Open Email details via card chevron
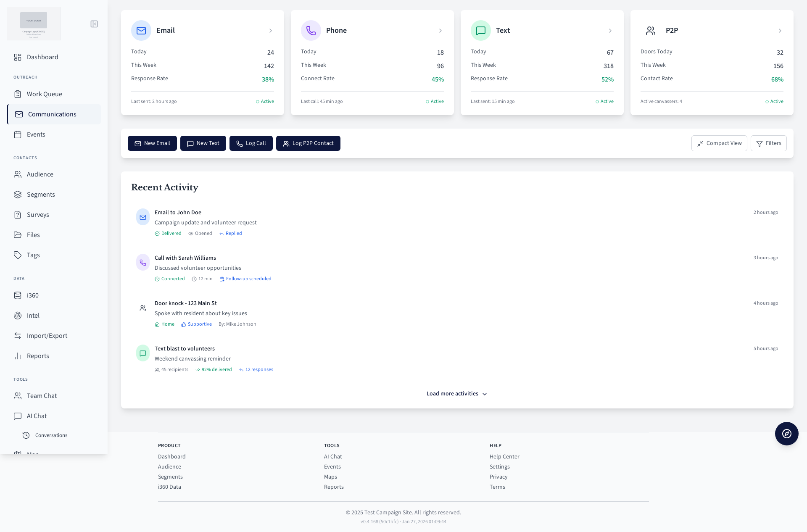The height and width of the screenshot is (532, 807). 271,31
